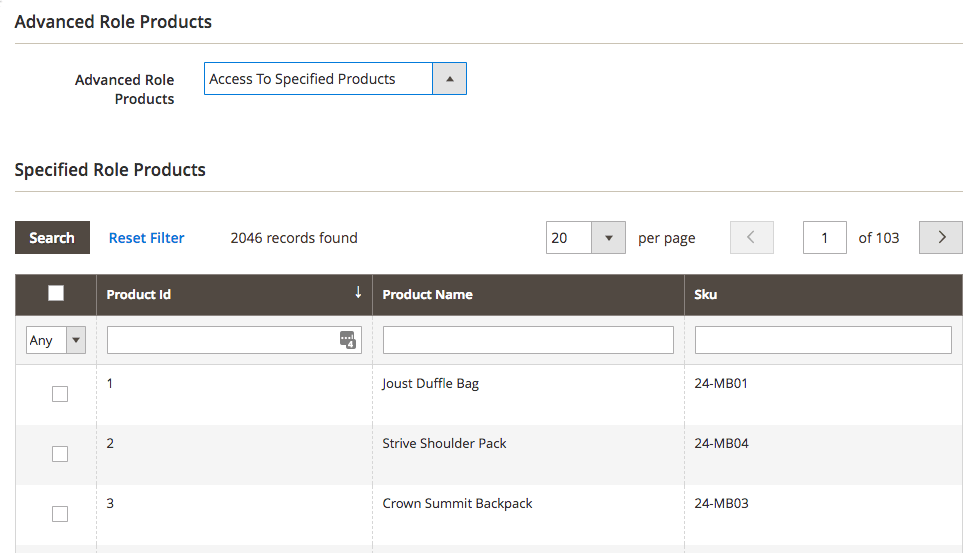Click the Product Id column header
967x553 pixels.
138,294
